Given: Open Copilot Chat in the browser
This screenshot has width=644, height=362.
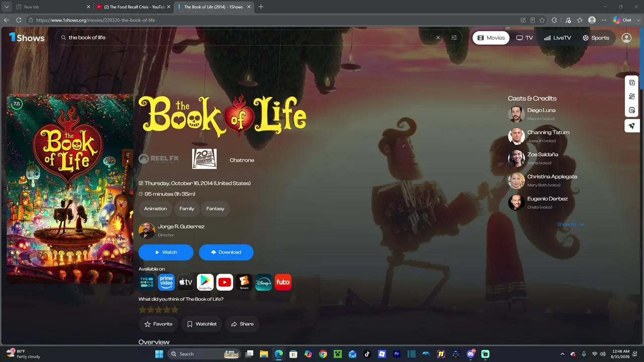Looking at the screenshot, I should click(622, 20).
